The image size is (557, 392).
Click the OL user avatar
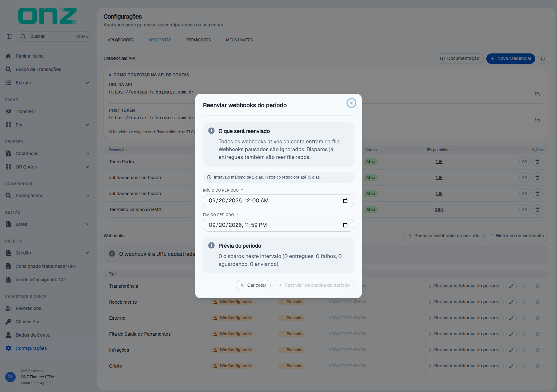coord(10,377)
